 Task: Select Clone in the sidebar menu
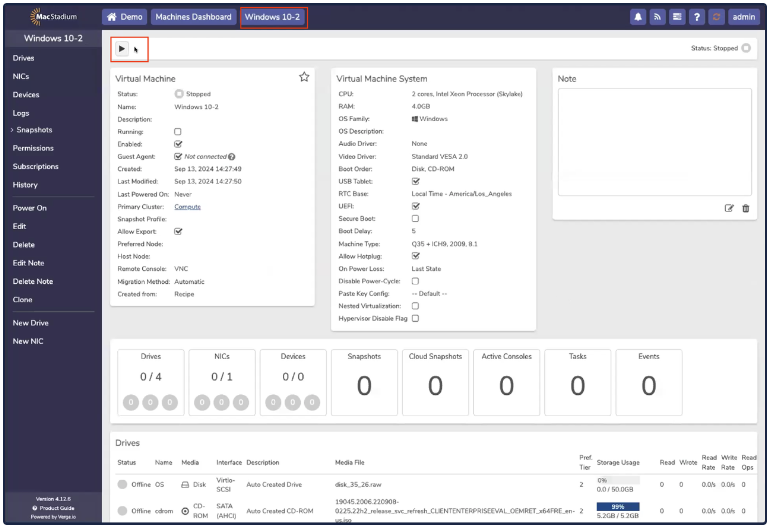click(22, 300)
